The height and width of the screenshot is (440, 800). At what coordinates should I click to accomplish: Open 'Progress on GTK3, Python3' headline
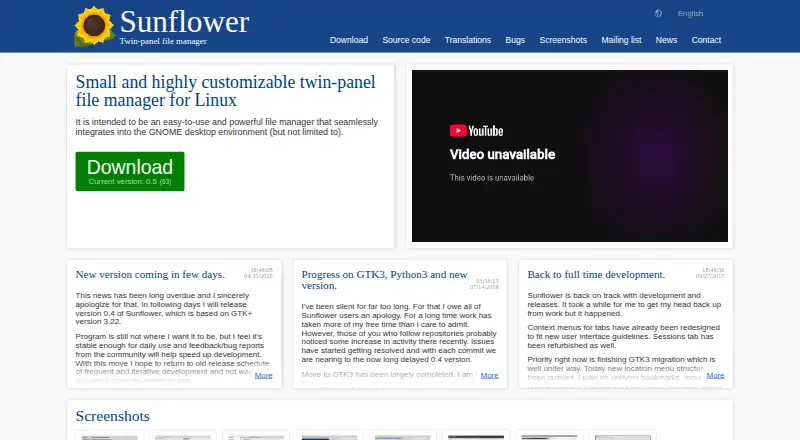[x=384, y=280]
